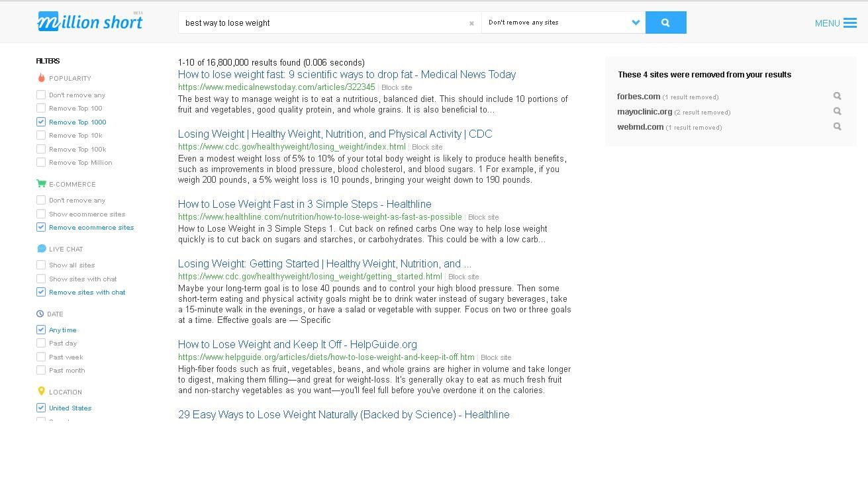Select Show sites with chat
The width and height of the screenshot is (868, 503).
[41, 279]
